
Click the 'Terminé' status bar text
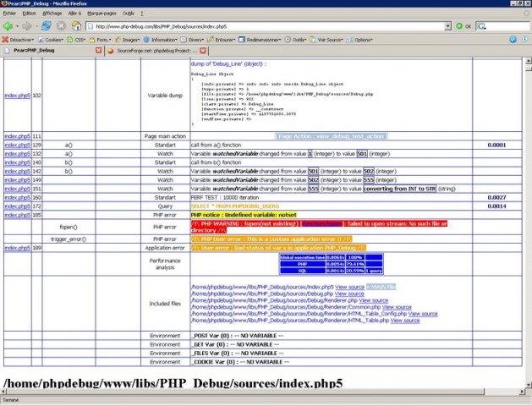10,400
